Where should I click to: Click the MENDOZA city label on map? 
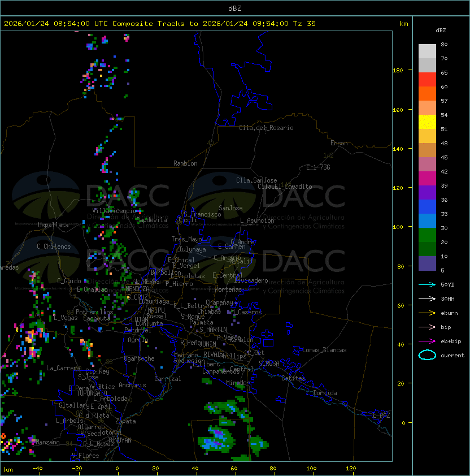pyautogui.click(x=138, y=289)
